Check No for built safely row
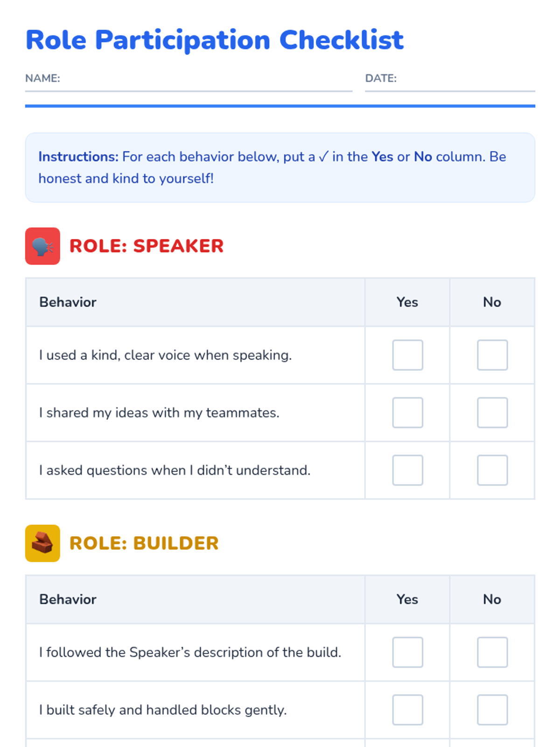Screen dimensions: 560x747 [x=492, y=710]
